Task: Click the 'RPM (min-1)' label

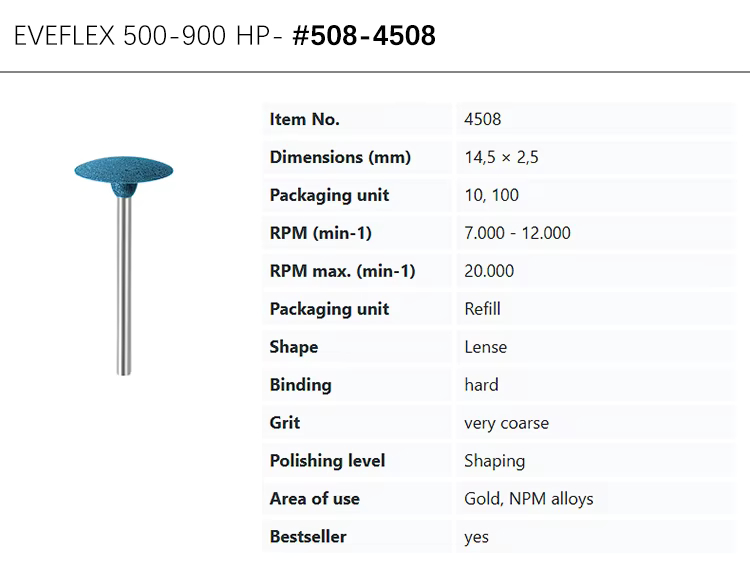Action: 320,233
